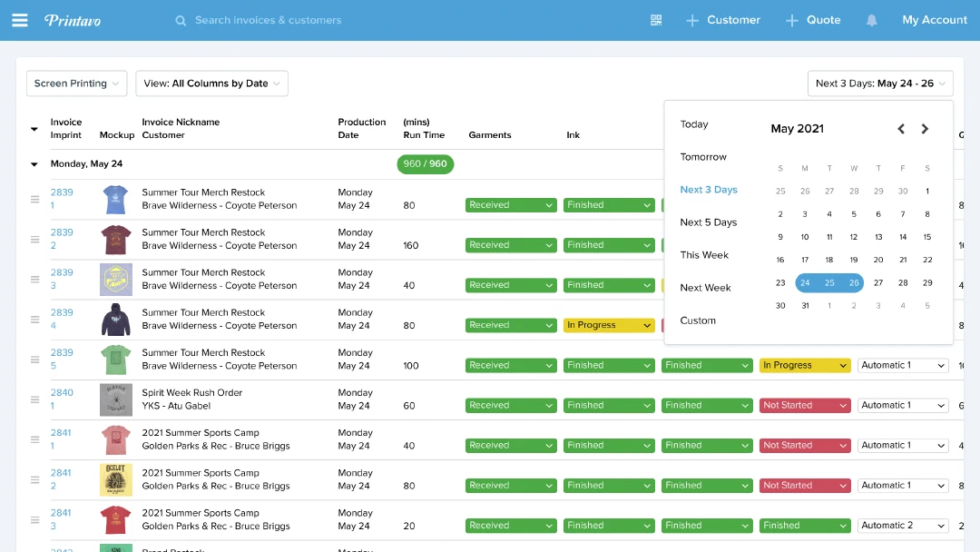Pick May 26 in the calendar
Viewport: 980px width, 552px height.
854,282
